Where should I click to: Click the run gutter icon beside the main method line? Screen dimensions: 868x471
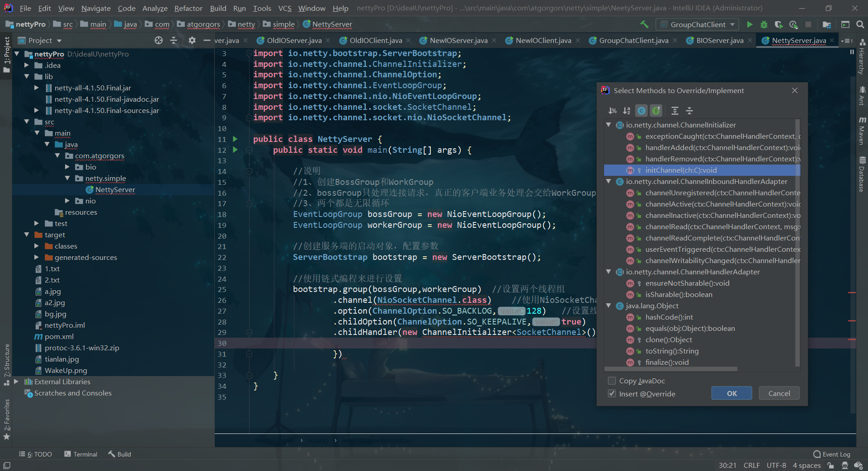click(235, 150)
